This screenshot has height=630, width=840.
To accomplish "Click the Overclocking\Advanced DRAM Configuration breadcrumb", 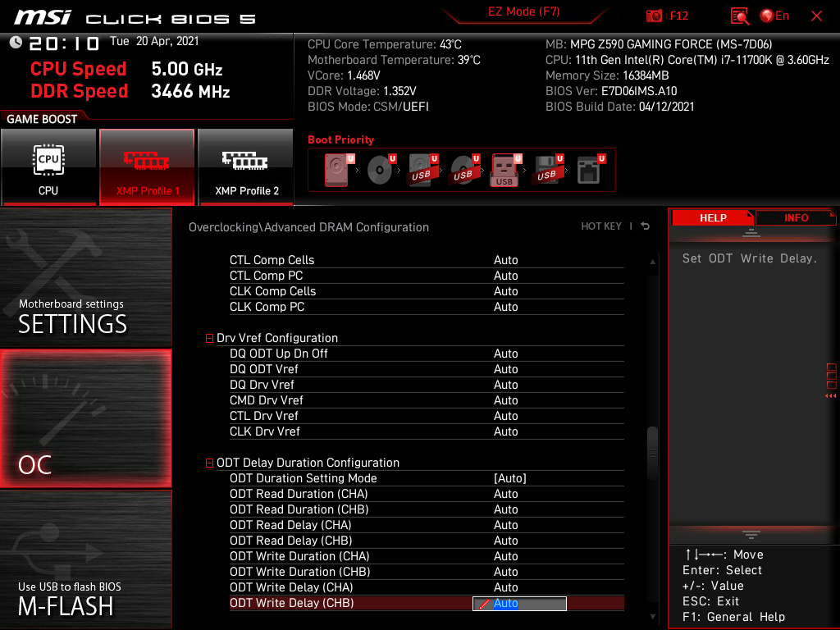I will [308, 227].
